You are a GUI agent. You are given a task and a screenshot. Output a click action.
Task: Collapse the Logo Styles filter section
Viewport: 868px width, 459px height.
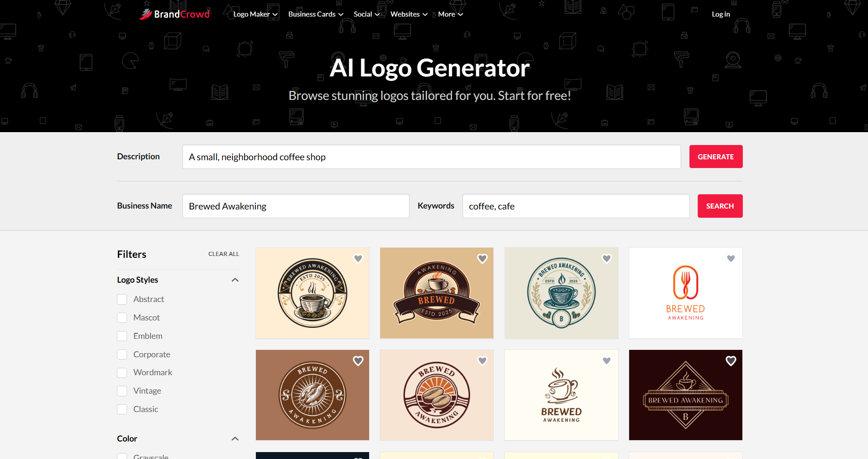pos(235,280)
